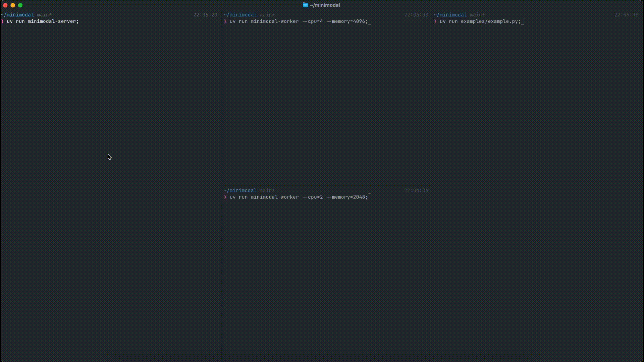Viewport: 644px width, 362px height.
Task: Click the yellow minimize traffic light button
Action: [13, 5]
